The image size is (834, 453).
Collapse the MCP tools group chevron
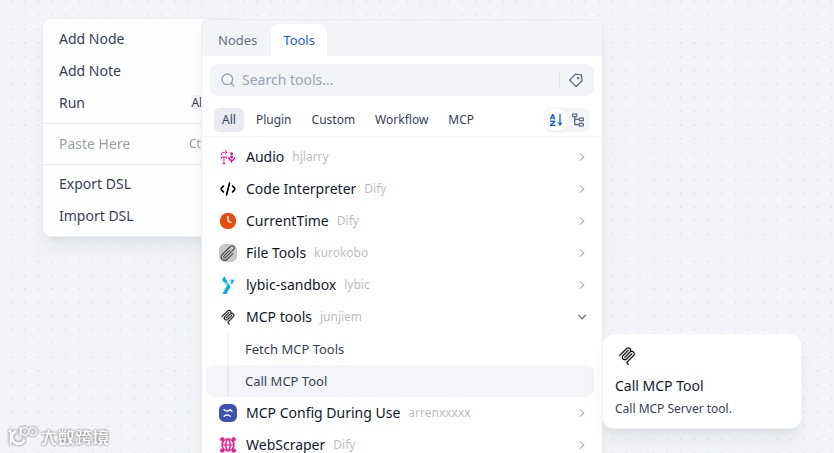coord(582,317)
